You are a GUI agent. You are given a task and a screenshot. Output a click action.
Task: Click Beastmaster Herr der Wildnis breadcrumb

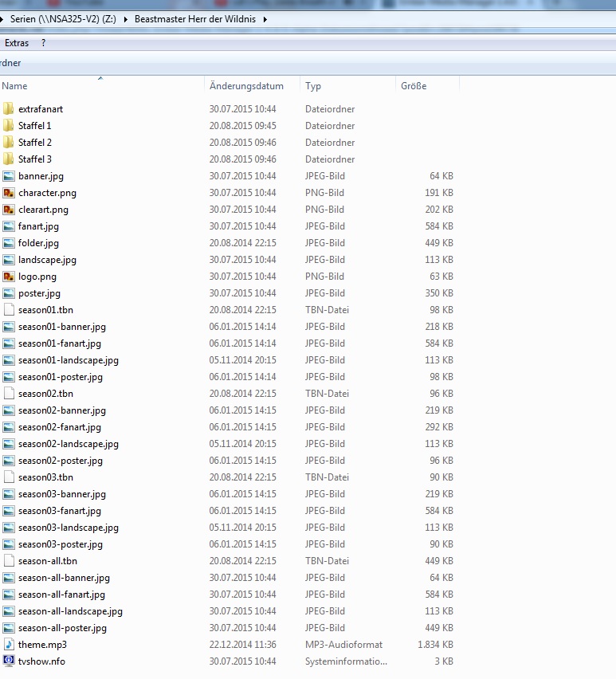coord(195,19)
